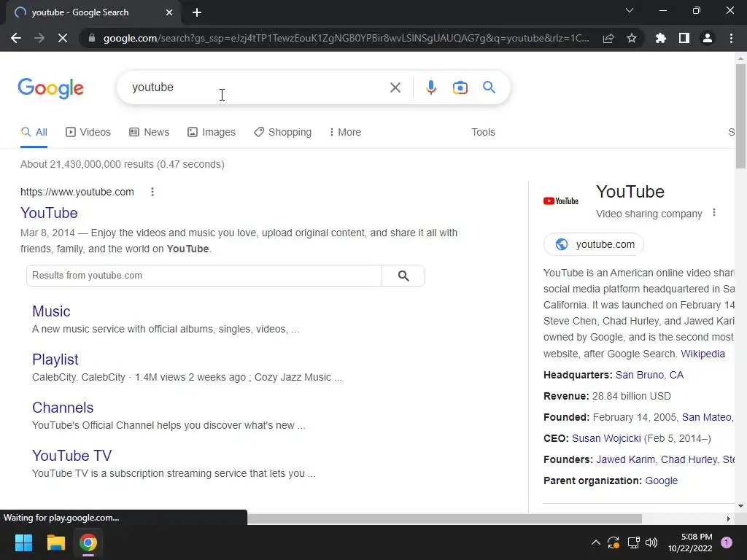Open the tab search chevron
Viewport: 747px width, 560px height.
pos(630,10)
